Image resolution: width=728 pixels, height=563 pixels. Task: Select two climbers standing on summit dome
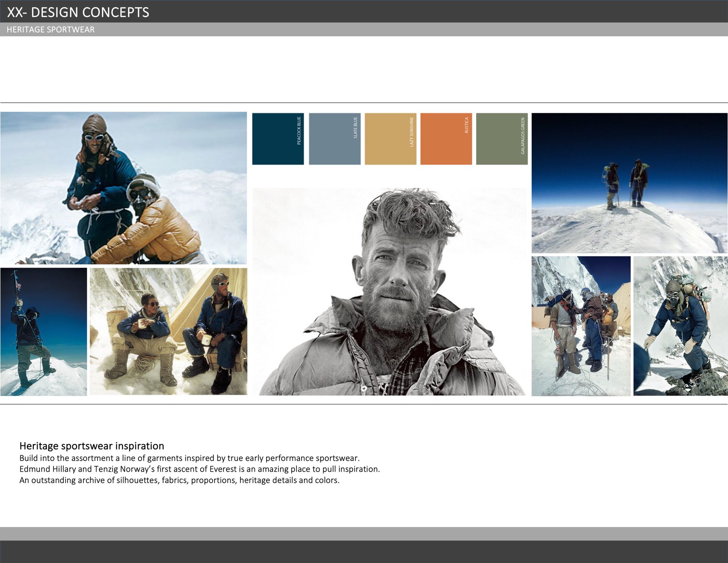tap(629, 183)
